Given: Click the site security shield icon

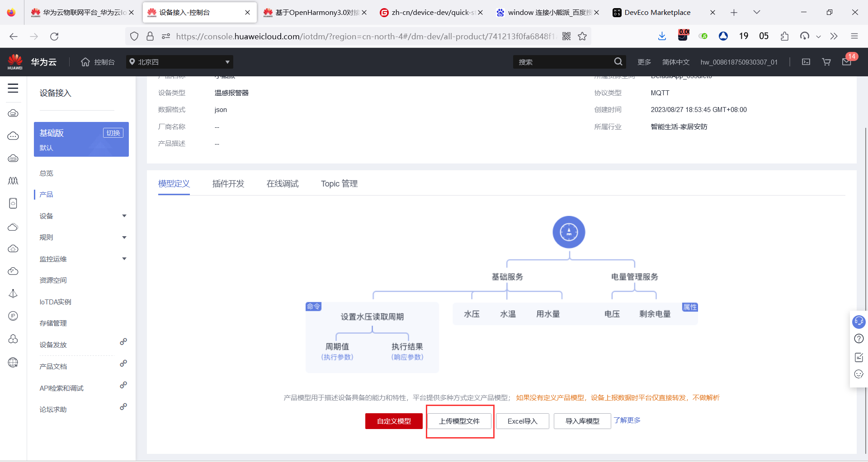Looking at the screenshot, I should (x=134, y=36).
